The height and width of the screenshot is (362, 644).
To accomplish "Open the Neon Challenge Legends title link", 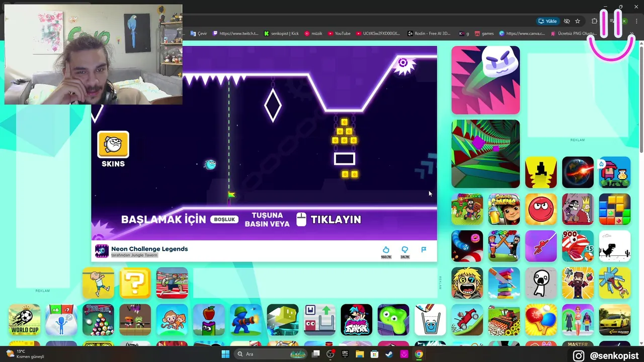I will (149, 249).
